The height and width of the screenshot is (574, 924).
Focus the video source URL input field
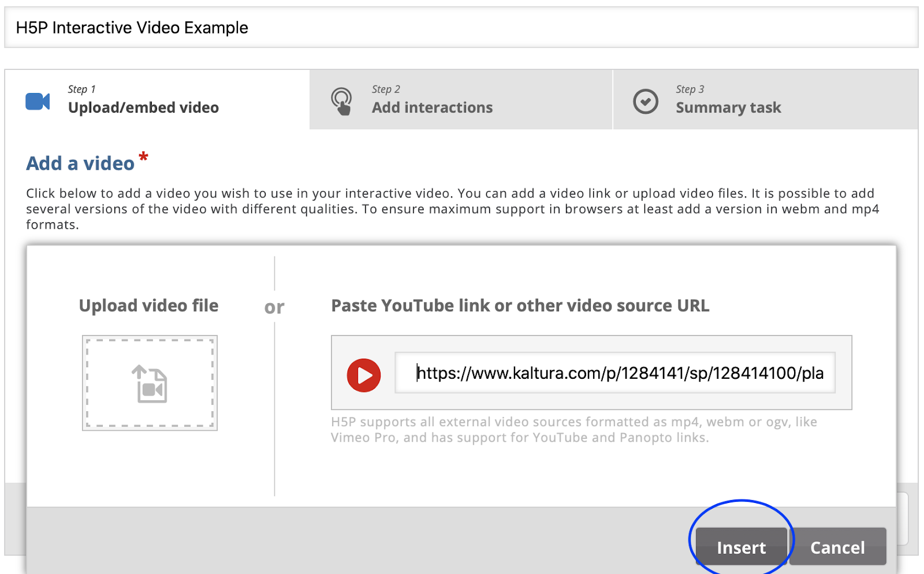click(x=615, y=373)
